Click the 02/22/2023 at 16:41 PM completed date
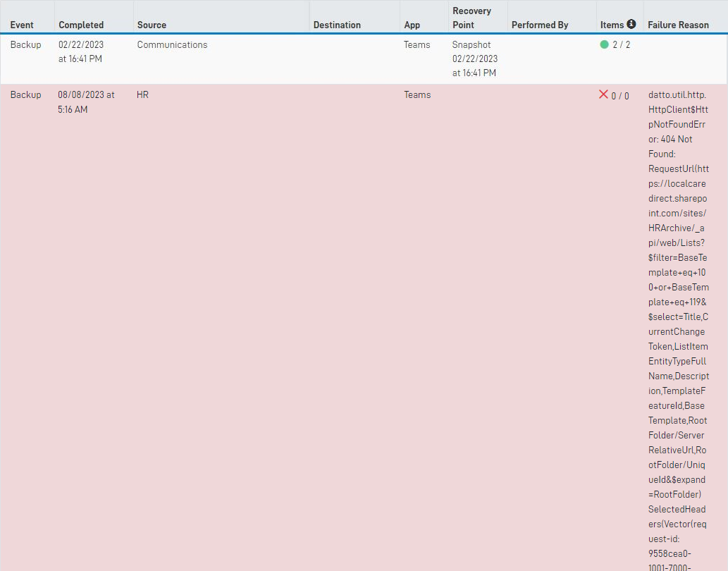The width and height of the screenshot is (728, 571). [x=81, y=51]
